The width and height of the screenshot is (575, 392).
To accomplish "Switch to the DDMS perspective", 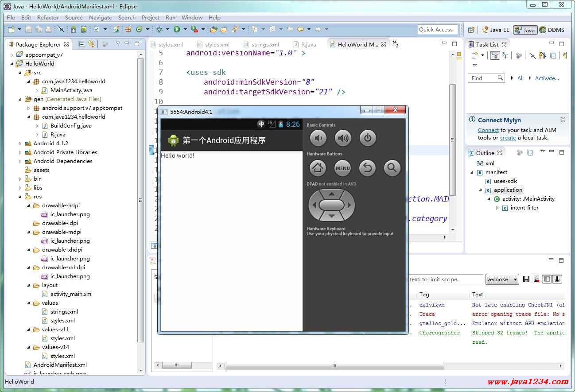I will pos(552,30).
